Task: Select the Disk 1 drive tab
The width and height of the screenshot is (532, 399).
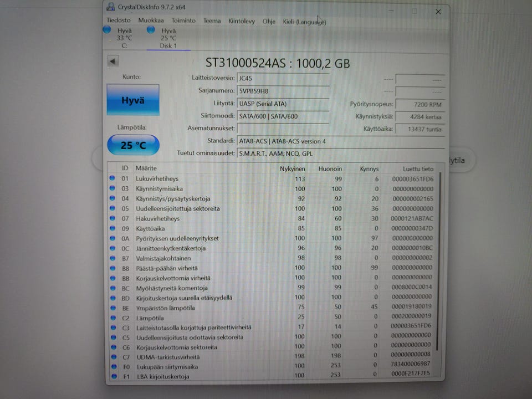Action: 168,38
